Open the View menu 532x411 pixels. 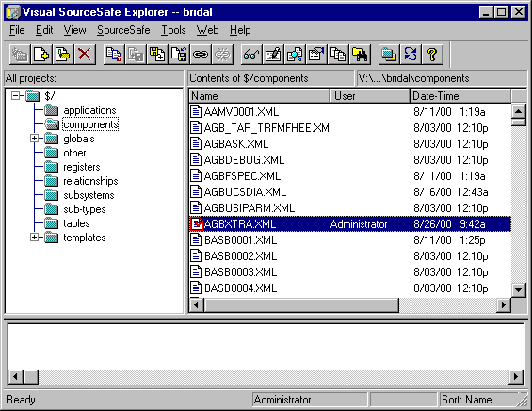click(x=74, y=30)
